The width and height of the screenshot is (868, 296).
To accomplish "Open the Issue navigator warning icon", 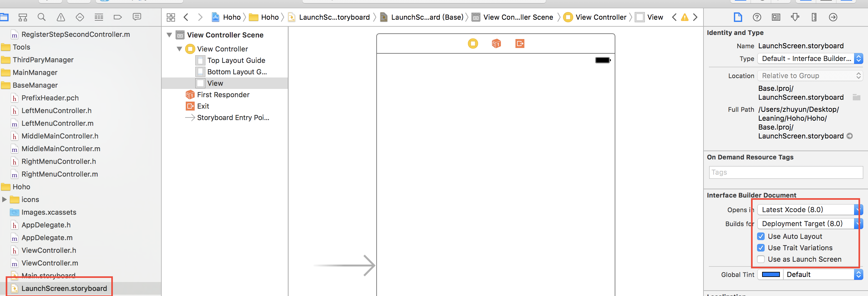I will point(61,17).
